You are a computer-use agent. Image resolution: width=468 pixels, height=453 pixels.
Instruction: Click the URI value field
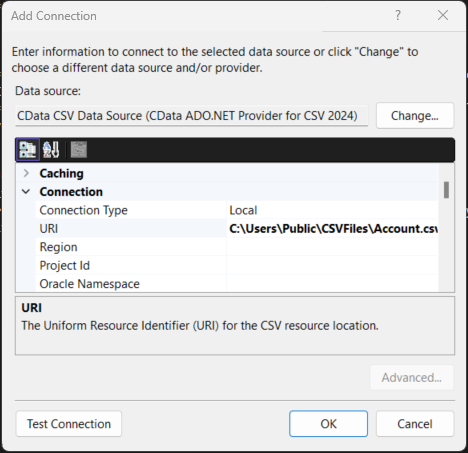332,229
